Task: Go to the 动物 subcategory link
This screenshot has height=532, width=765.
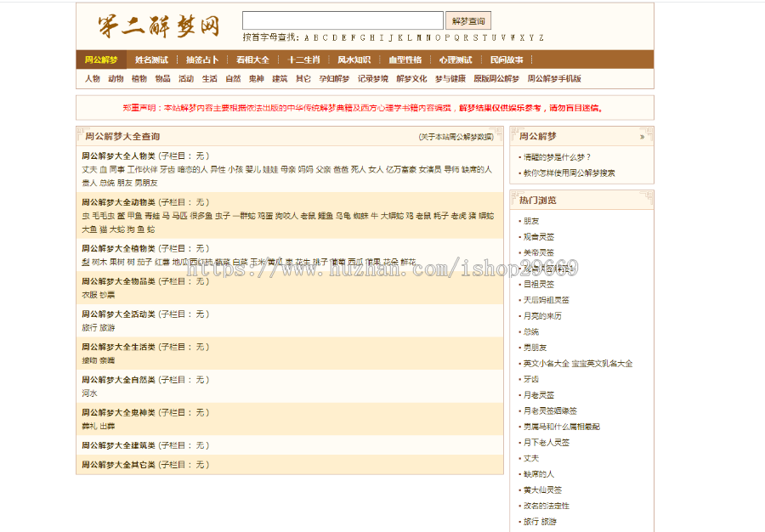Action: (116, 78)
